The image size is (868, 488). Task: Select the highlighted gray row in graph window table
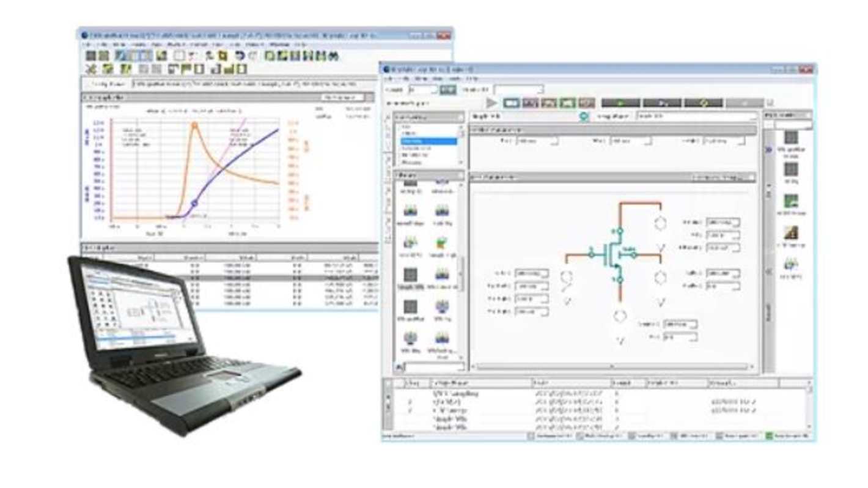coord(230,278)
